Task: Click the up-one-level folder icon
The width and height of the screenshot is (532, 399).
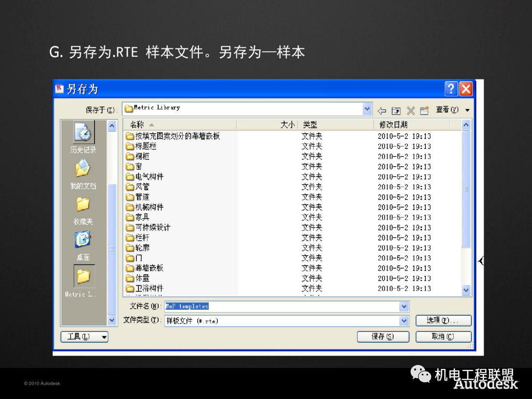Action: tap(396, 110)
